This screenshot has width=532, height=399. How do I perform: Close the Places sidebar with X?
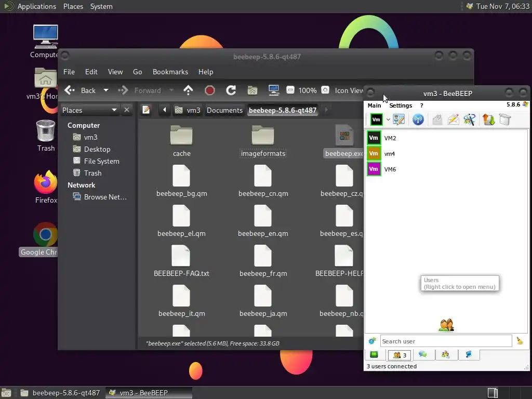pyautogui.click(x=127, y=110)
